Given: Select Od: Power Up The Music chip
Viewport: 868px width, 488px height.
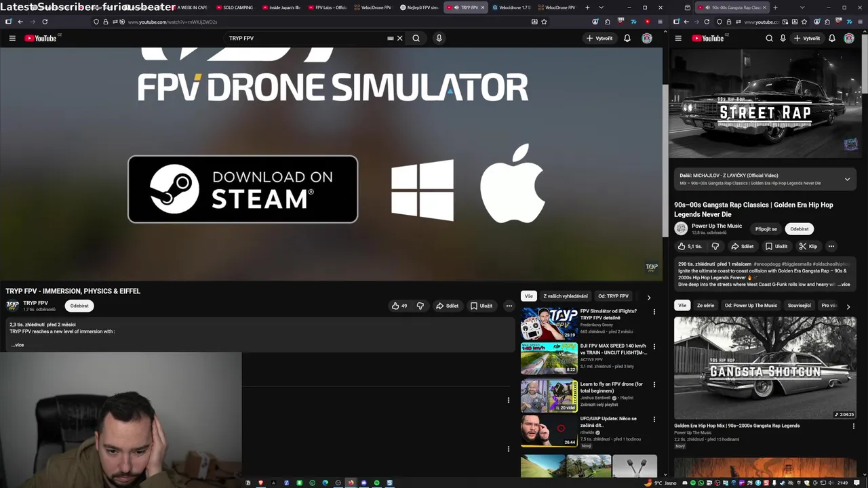Looking at the screenshot, I should coord(751,306).
